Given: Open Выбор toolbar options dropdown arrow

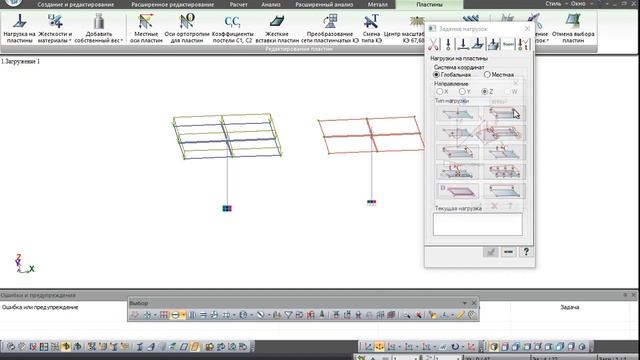Looking at the screenshot, I should 464,303.
